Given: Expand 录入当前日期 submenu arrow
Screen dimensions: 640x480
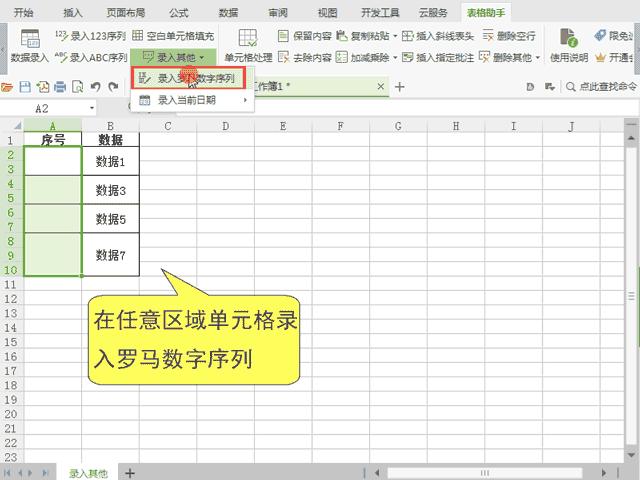Looking at the screenshot, I should (x=245, y=100).
